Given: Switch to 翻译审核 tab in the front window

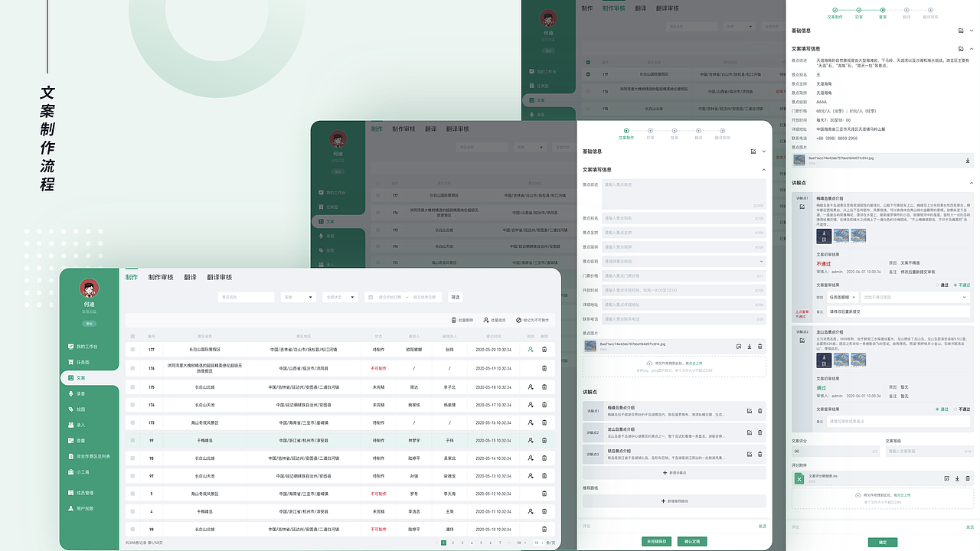Looking at the screenshot, I should pyautogui.click(x=219, y=277).
